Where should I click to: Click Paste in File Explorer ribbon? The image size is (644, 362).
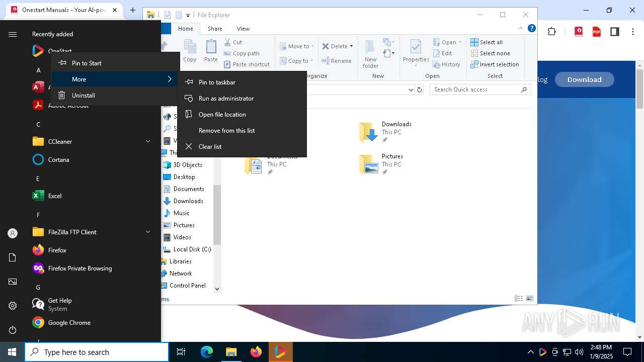pyautogui.click(x=211, y=51)
